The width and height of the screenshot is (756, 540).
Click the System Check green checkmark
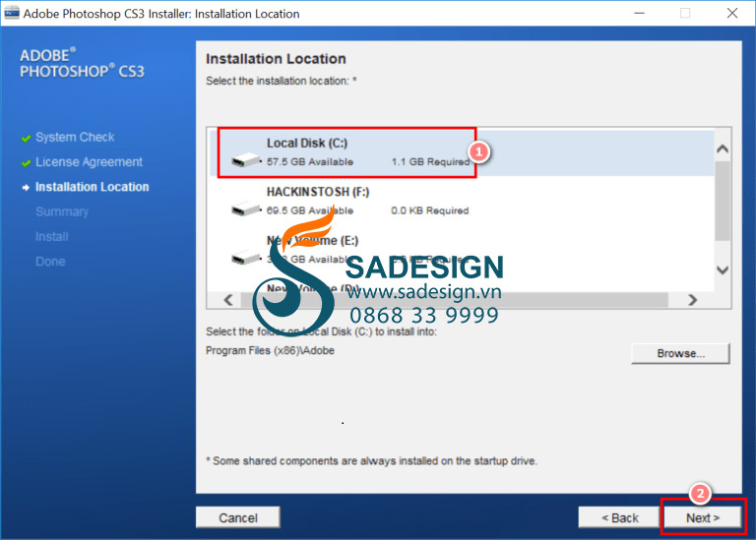click(x=26, y=139)
